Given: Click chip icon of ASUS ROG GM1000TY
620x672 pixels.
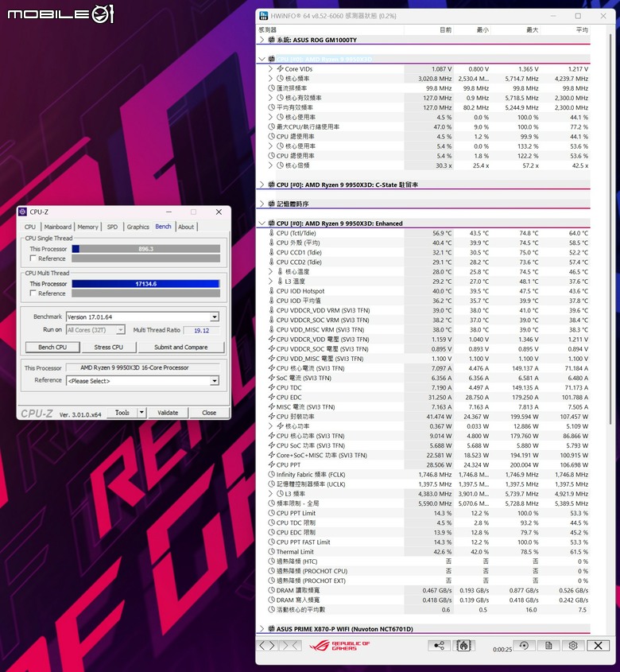Looking at the screenshot, I should point(271,40).
